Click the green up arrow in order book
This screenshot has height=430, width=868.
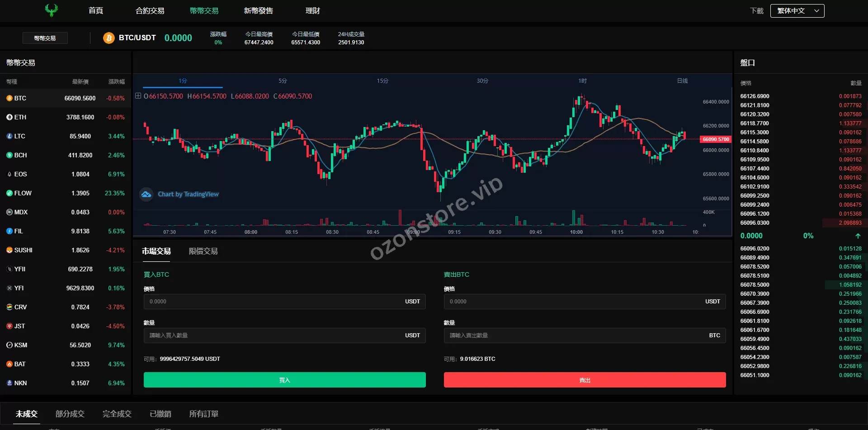pyautogui.click(x=858, y=236)
